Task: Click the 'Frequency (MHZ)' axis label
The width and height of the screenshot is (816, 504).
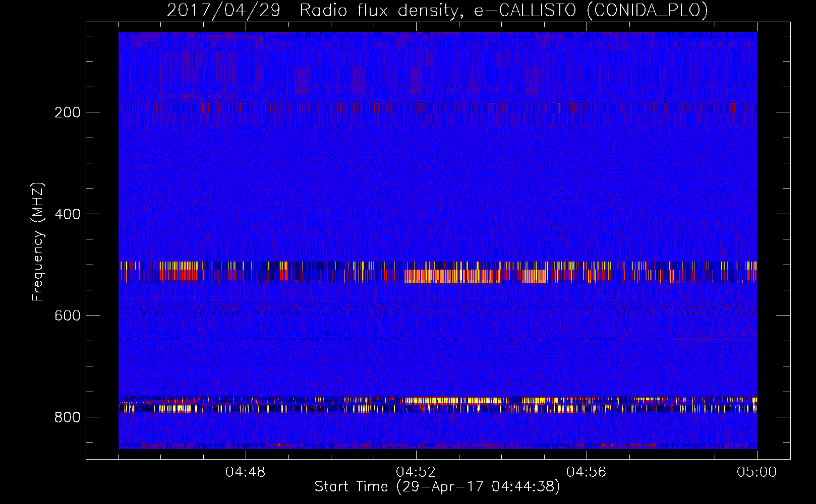Action: (38, 241)
